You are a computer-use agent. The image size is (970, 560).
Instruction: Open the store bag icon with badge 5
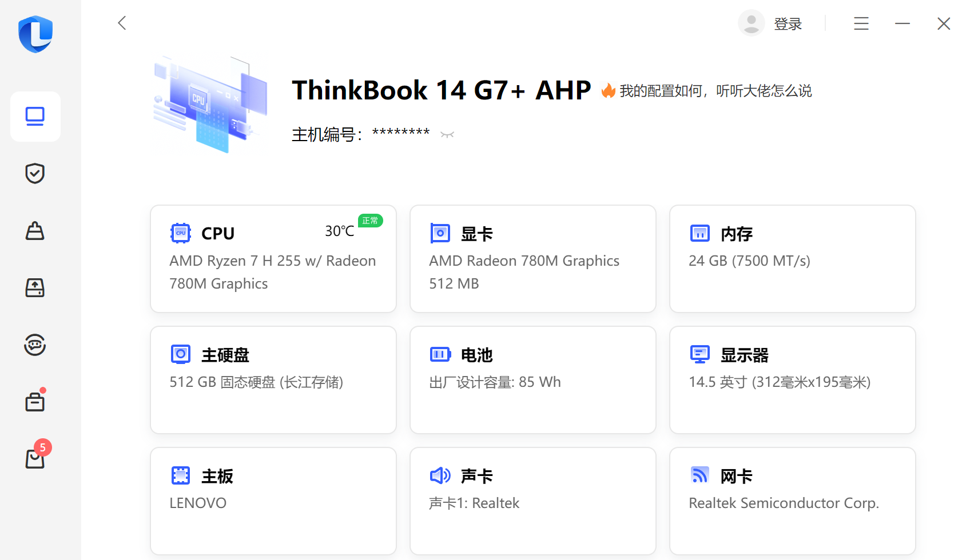(35, 458)
